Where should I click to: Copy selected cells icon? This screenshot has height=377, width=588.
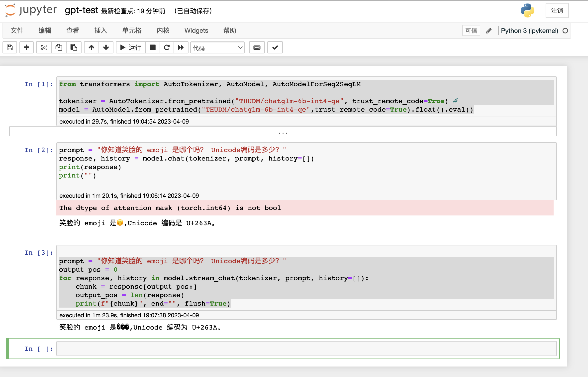[59, 47]
